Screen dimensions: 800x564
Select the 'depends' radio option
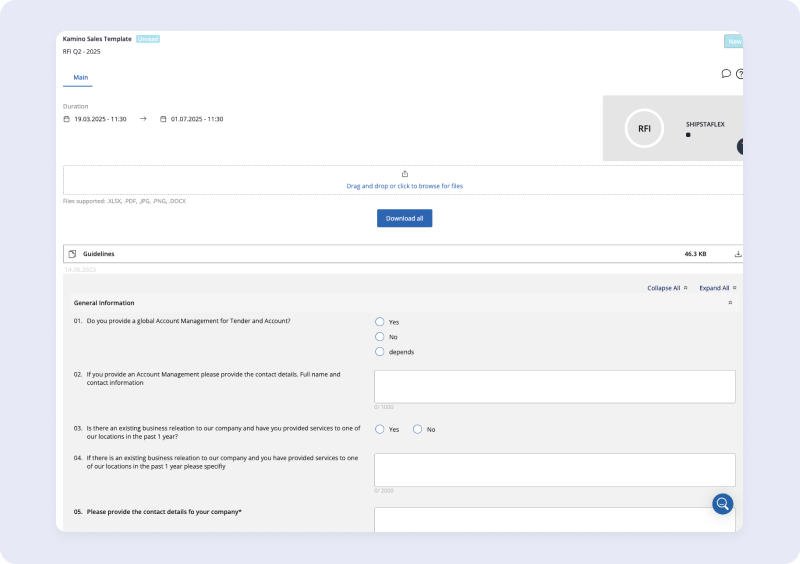(x=379, y=352)
